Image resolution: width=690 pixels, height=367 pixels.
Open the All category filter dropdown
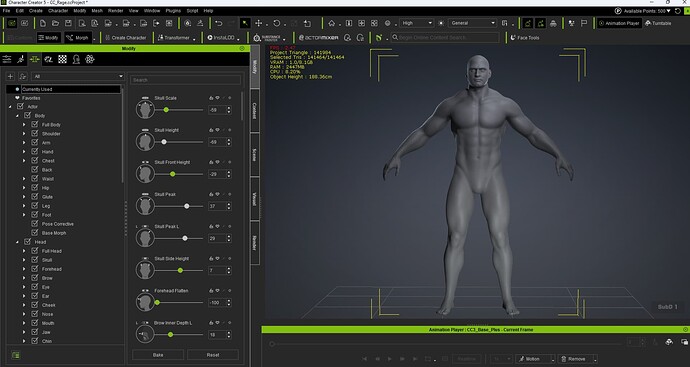78,77
